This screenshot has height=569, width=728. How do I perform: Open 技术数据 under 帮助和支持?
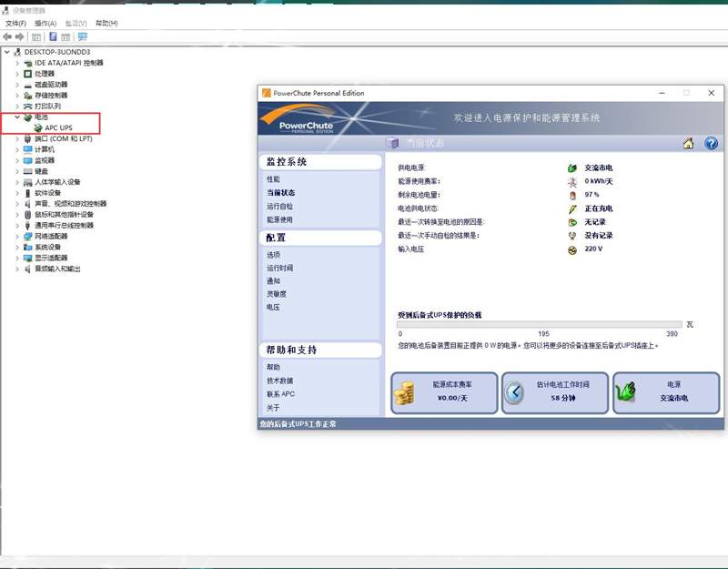280,381
